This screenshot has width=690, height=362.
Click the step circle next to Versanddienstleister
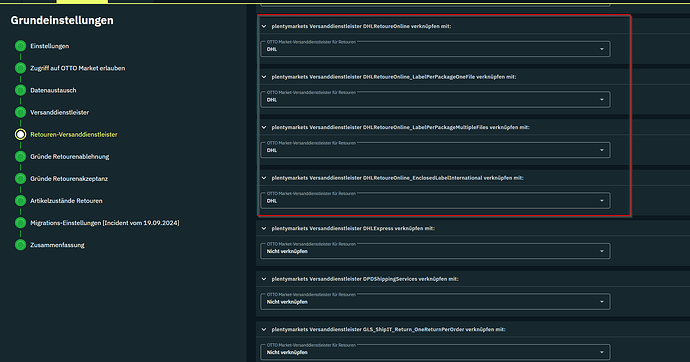tap(20, 112)
